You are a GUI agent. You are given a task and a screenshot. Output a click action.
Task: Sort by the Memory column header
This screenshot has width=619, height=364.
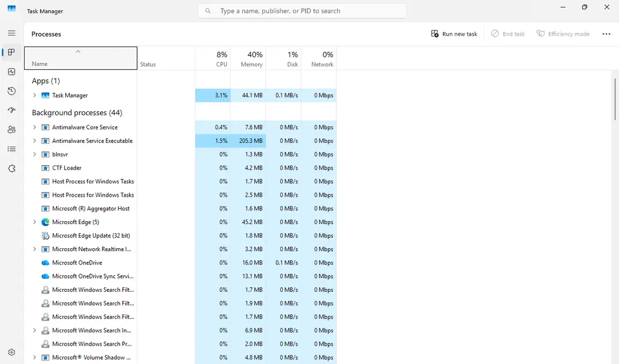pyautogui.click(x=248, y=58)
